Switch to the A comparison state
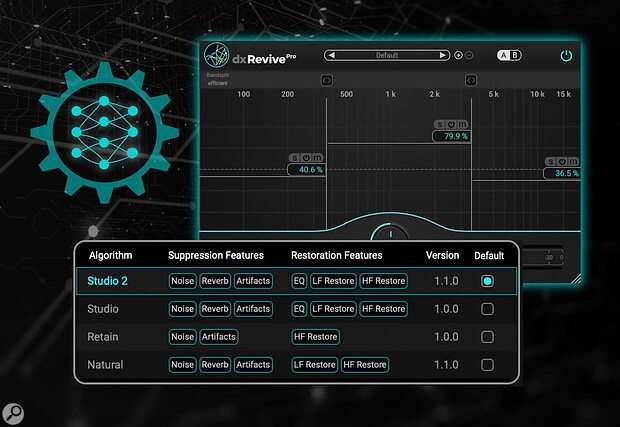Screen dimensions: 620x427 pos(503,55)
